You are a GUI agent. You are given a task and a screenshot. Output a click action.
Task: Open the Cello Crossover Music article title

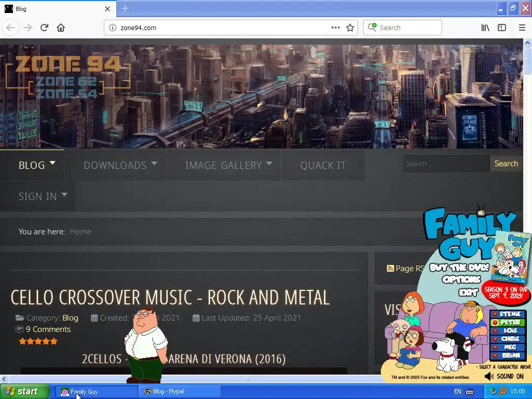[170, 298]
